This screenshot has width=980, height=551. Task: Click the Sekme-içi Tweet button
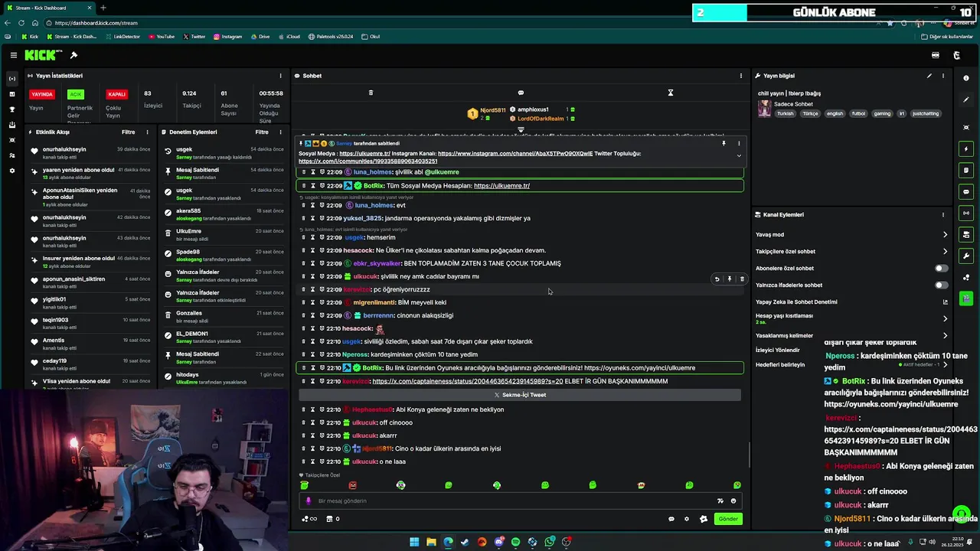pyautogui.click(x=520, y=395)
